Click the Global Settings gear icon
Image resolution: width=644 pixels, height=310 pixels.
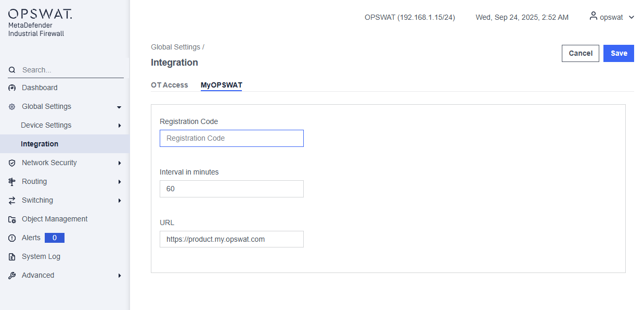pos(12,107)
